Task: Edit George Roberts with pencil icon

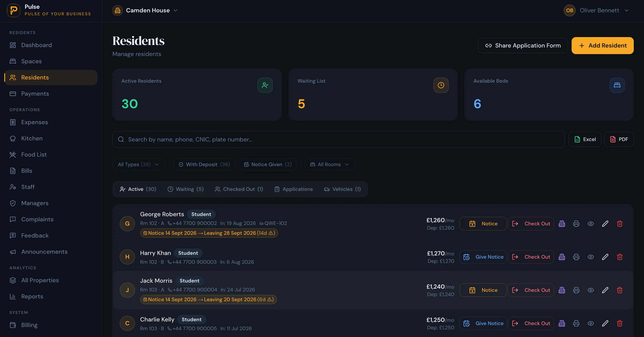Action: (605, 223)
